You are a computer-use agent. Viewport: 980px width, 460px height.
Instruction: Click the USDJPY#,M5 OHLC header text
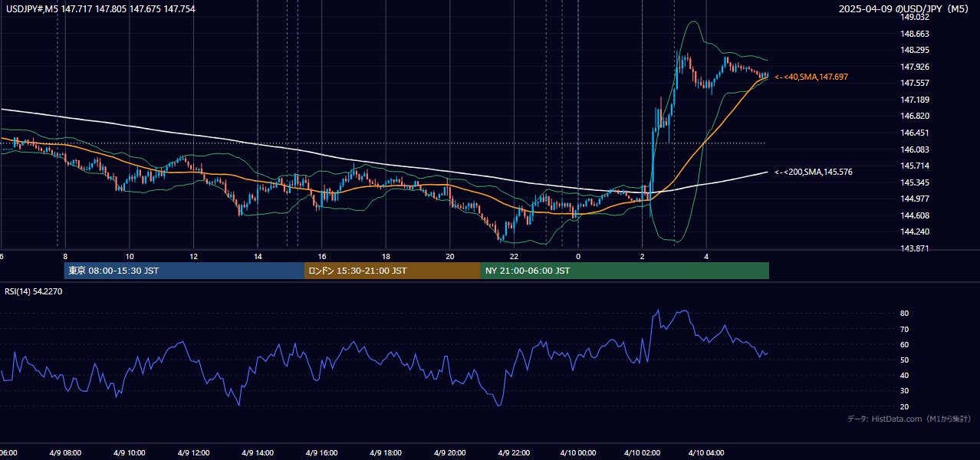(x=100, y=8)
